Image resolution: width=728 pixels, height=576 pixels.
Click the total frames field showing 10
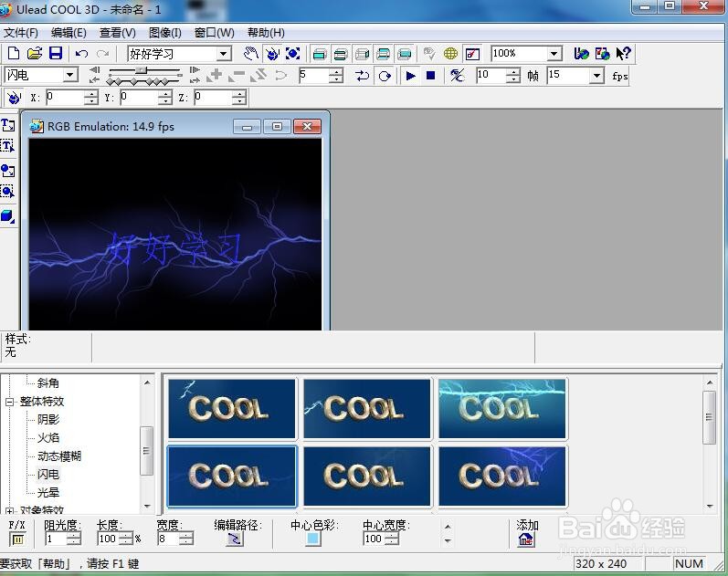[x=491, y=76]
